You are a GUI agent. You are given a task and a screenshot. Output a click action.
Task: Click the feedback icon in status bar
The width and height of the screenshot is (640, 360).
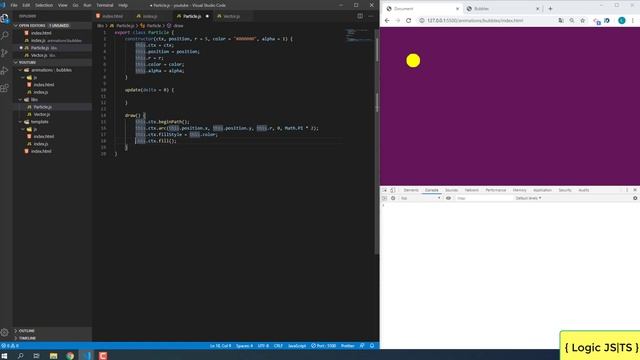tap(362, 346)
